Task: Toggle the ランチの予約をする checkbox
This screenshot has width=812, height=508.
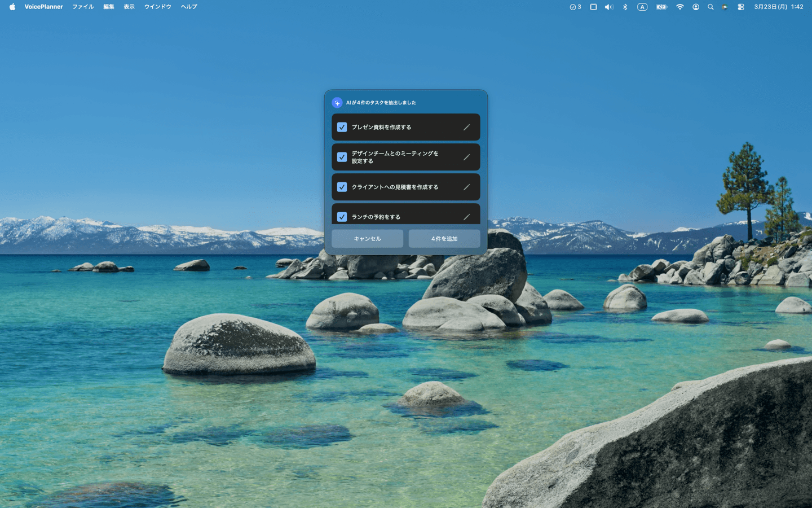Action: 342,217
